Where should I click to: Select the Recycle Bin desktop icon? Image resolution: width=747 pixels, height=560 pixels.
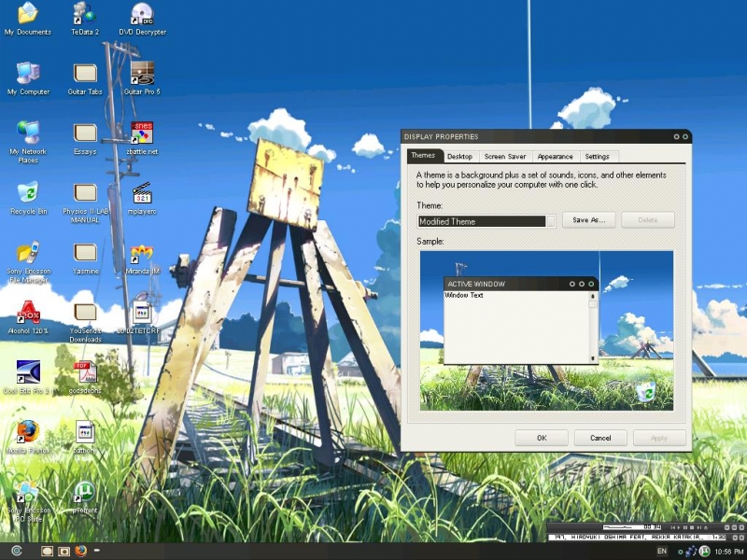click(x=29, y=198)
